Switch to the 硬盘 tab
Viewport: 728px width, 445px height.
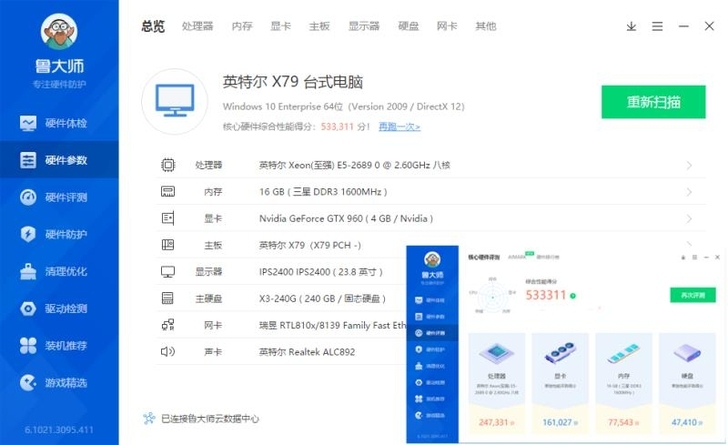click(x=409, y=26)
